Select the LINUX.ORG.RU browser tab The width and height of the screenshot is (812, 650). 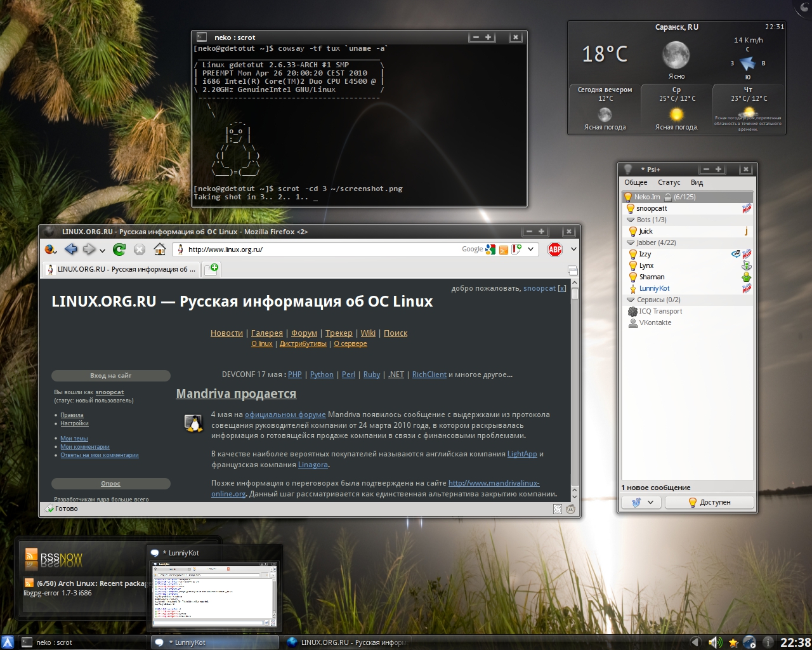(x=121, y=269)
